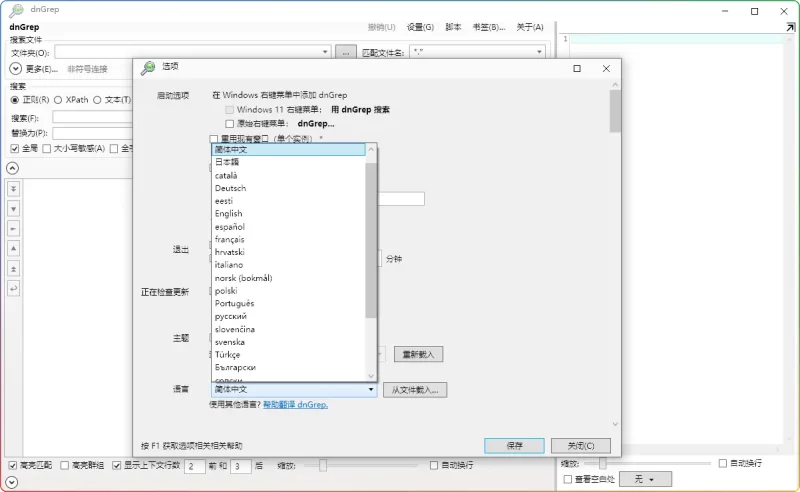Click the 重新载入 button
This screenshot has width=800, height=492.
pyautogui.click(x=418, y=354)
